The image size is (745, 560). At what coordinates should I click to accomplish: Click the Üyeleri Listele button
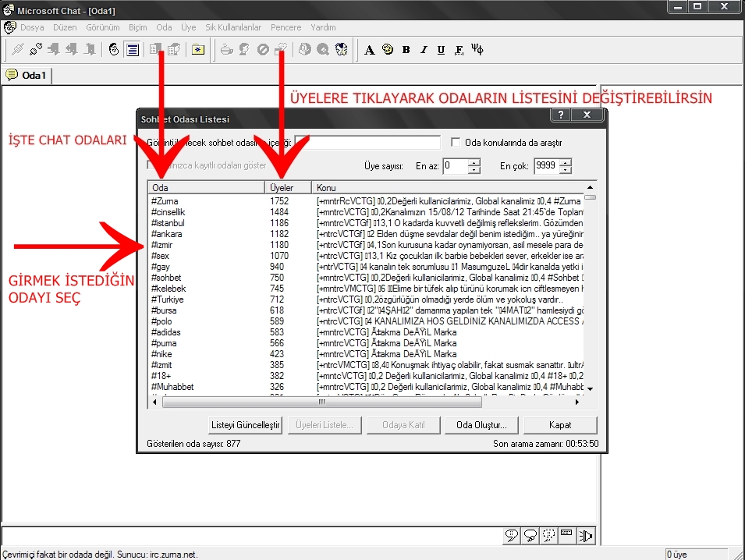pyautogui.click(x=325, y=425)
